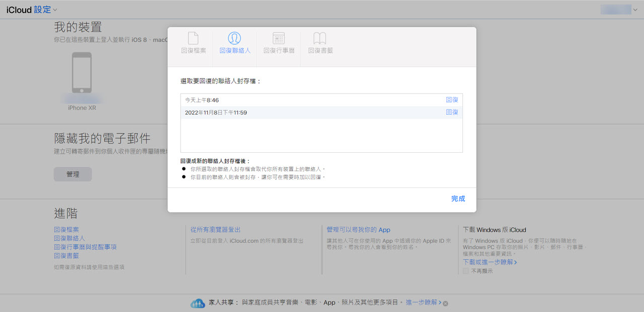Viewport: 644px width, 312px height.
Task: Click the 進一步瞭解 link in Family Sharing banner
Action: point(424,302)
